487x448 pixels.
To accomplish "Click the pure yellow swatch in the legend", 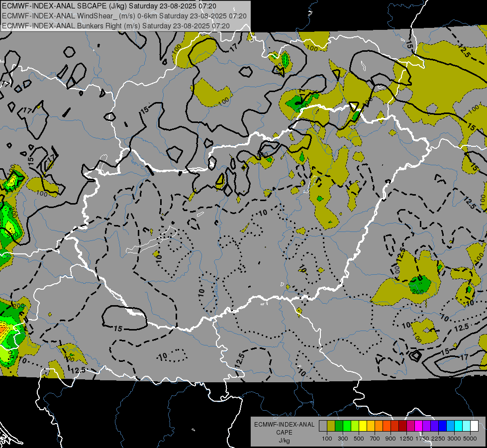I will pos(363,426).
